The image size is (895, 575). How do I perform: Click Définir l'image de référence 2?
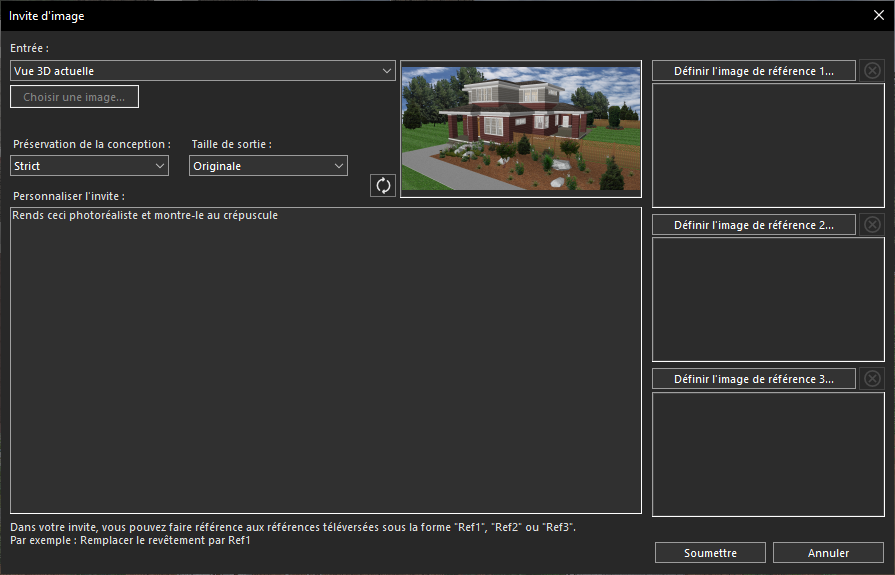coord(753,225)
